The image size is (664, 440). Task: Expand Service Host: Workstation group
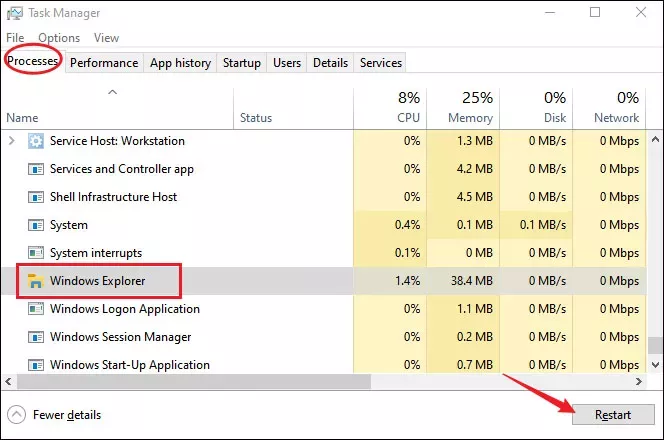point(12,141)
